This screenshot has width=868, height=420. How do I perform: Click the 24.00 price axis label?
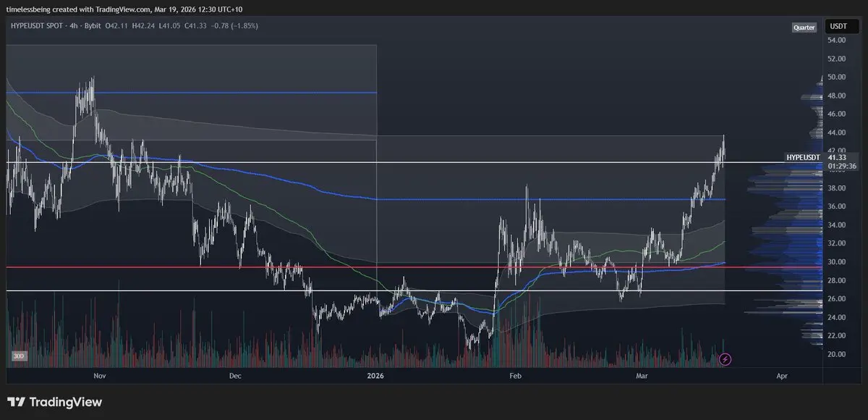837,317
